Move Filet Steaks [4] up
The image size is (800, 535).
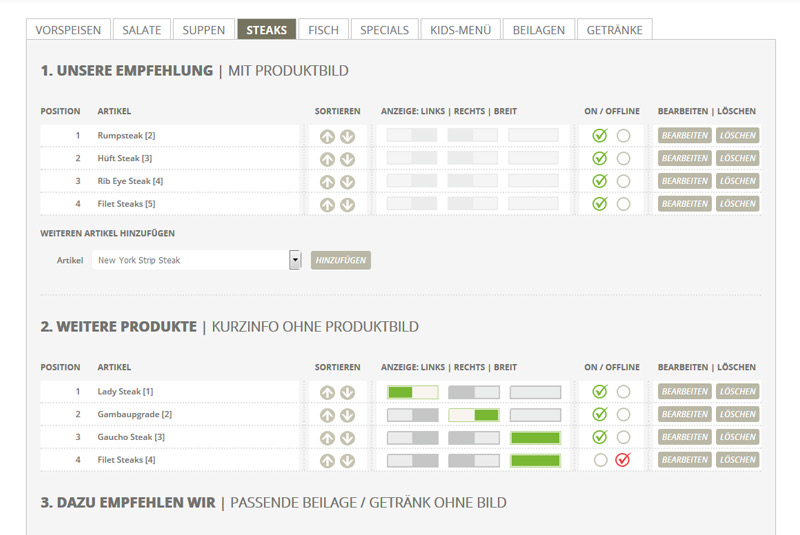[327, 461]
